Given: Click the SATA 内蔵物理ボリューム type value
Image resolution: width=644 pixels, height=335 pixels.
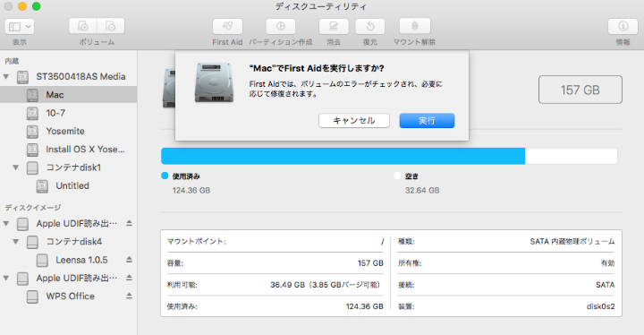Looking at the screenshot, I should tap(572, 242).
